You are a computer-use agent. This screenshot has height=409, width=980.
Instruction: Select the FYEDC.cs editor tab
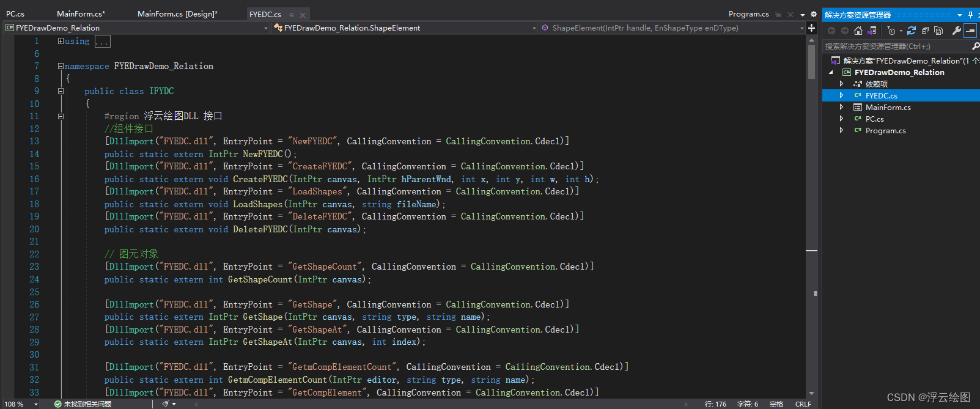point(265,14)
